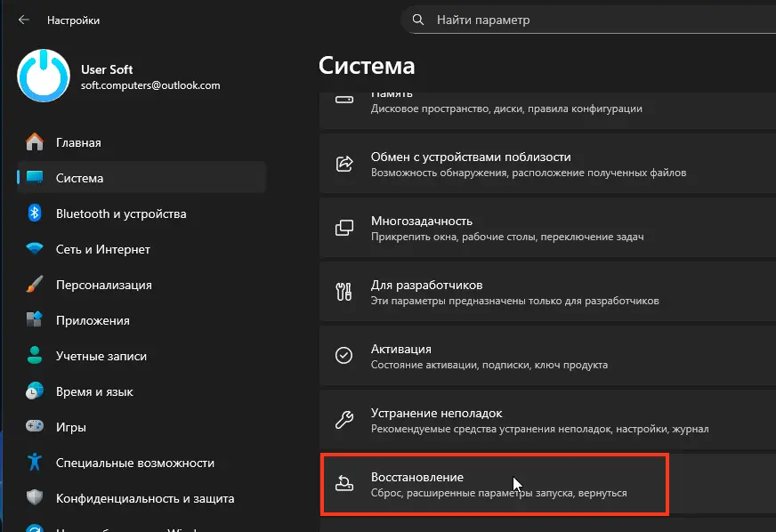Click the Специальные возможности accessibility icon
Image resolution: width=776 pixels, height=532 pixels.
pos(35,463)
